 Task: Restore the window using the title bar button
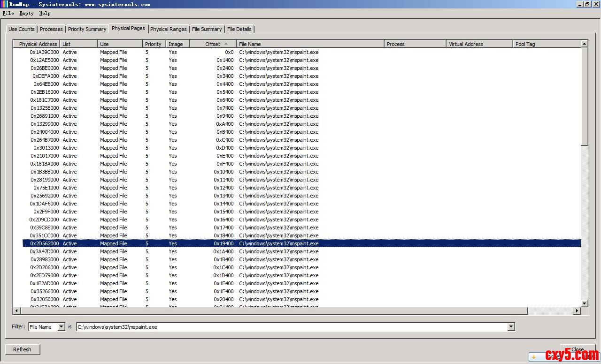[x=587, y=4]
